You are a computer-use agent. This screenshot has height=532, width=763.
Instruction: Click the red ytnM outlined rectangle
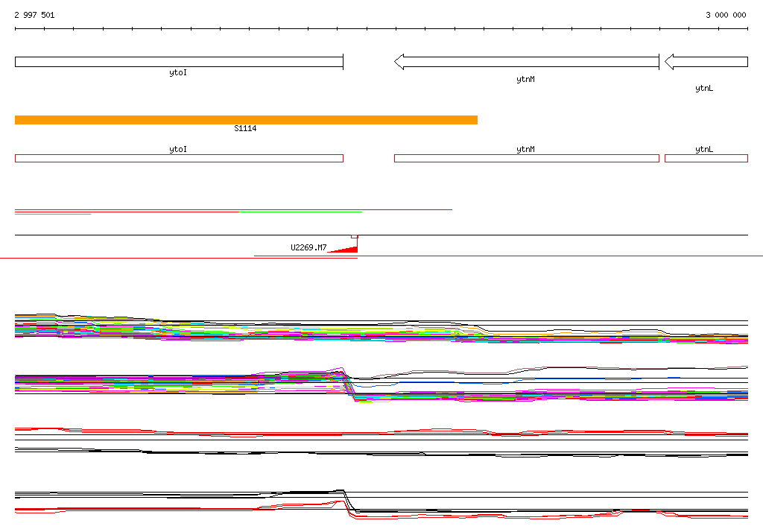[527, 158]
